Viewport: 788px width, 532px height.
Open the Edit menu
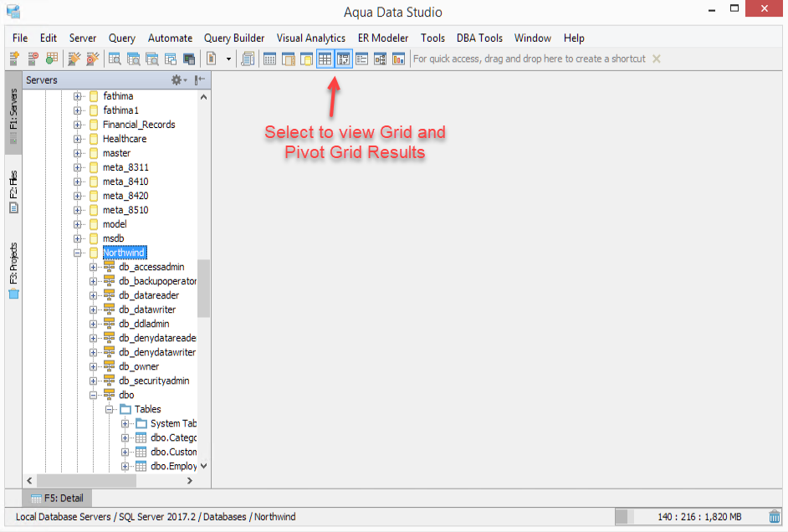(49, 38)
